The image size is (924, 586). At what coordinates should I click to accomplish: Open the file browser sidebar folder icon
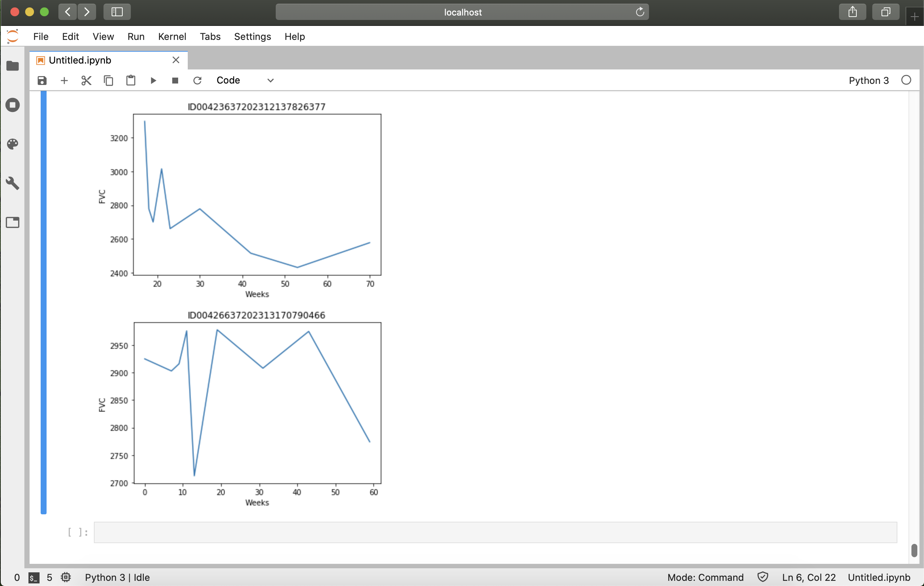pos(13,66)
